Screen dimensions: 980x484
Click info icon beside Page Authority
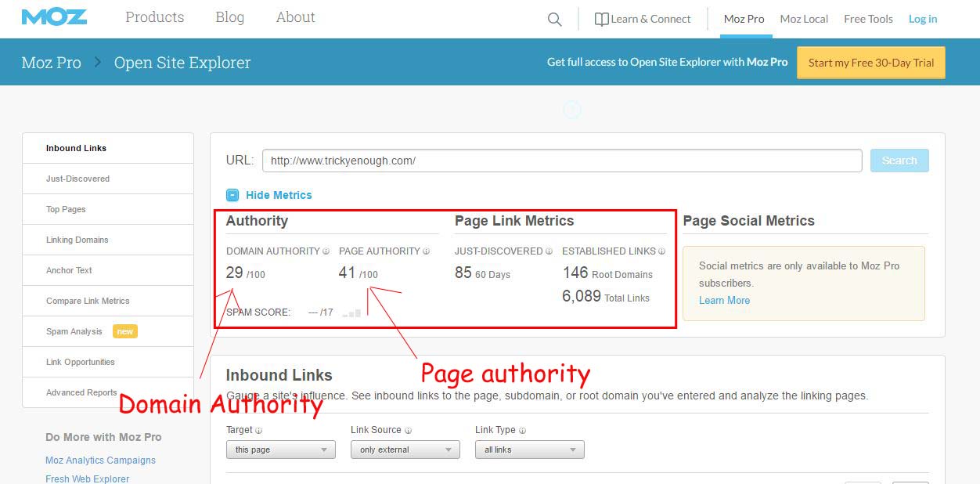click(426, 251)
